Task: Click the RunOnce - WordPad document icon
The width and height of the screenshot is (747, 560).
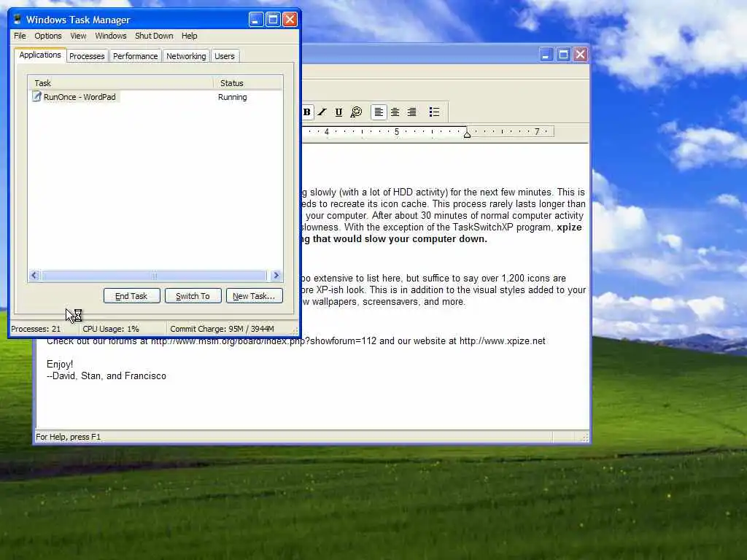Action: tap(36, 97)
